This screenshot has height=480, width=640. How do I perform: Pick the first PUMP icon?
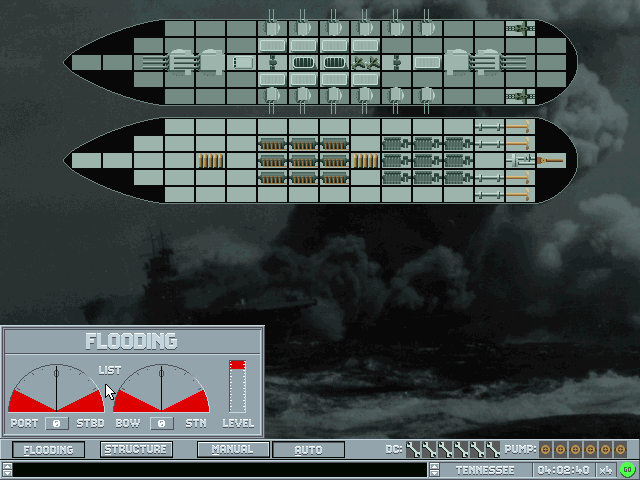pos(545,449)
